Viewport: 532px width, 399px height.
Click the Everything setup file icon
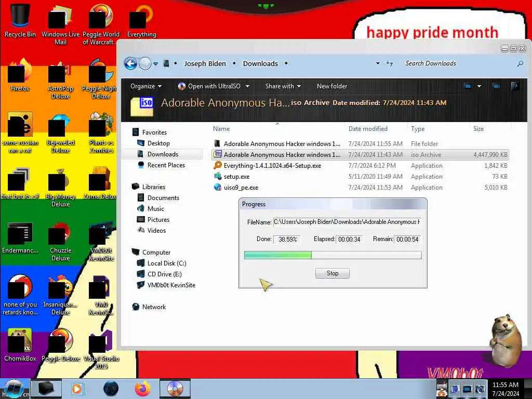click(x=218, y=166)
